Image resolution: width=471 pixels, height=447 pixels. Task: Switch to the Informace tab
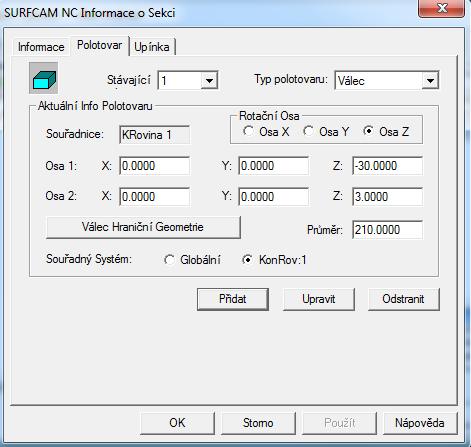click(x=41, y=47)
